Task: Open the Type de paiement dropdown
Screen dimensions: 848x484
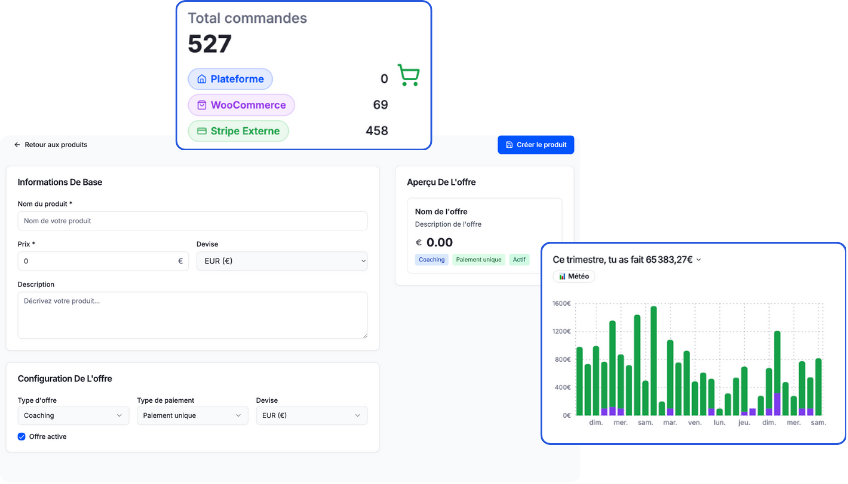Action: (192, 415)
